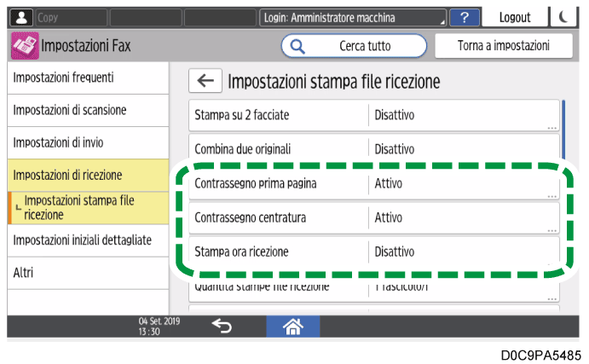Open Altri menu item

88,273
